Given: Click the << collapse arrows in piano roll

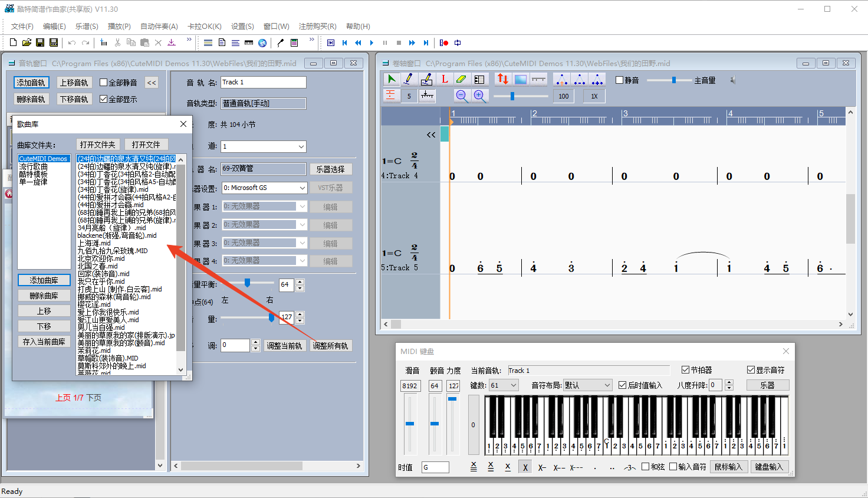Looking at the screenshot, I should click(431, 135).
